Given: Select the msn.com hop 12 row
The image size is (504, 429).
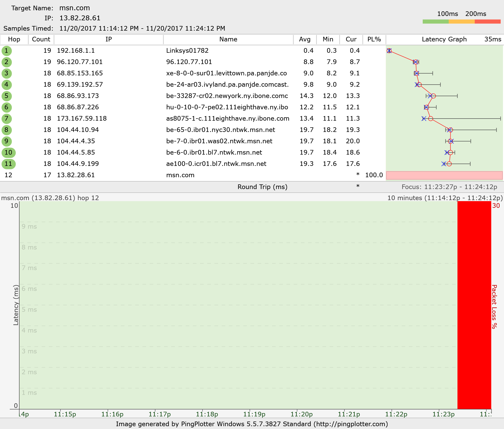Looking at the screenshot, I should tap(180, 175).
